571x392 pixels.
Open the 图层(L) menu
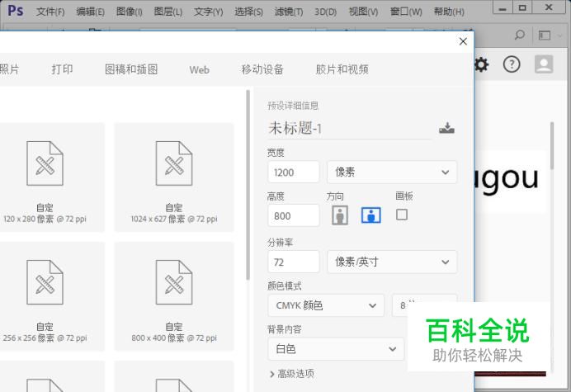click(x=168, y=12)
